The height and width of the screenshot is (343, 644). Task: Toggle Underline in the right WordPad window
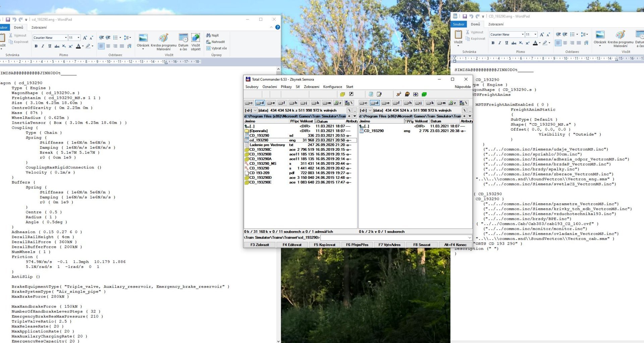[x=506, y=43]
